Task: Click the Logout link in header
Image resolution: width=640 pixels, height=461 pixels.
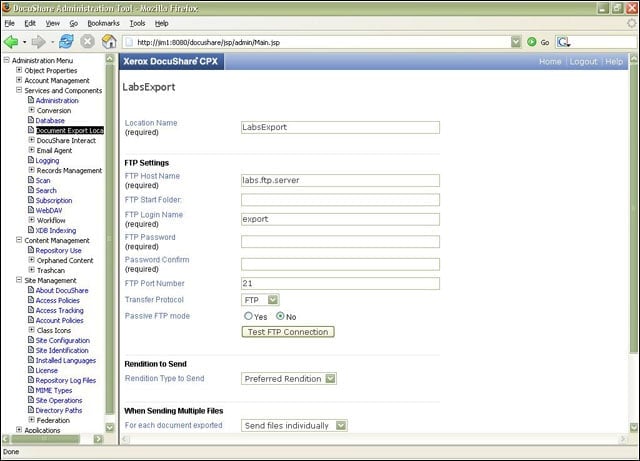Action: 583,61
